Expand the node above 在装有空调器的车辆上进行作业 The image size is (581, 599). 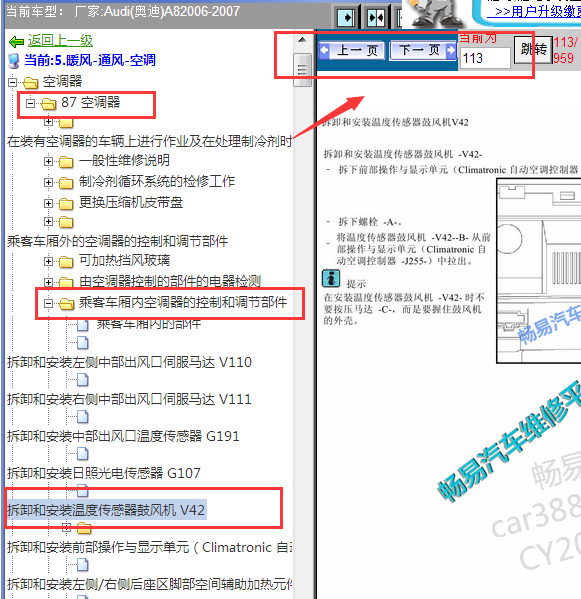[x=48, y=122]
